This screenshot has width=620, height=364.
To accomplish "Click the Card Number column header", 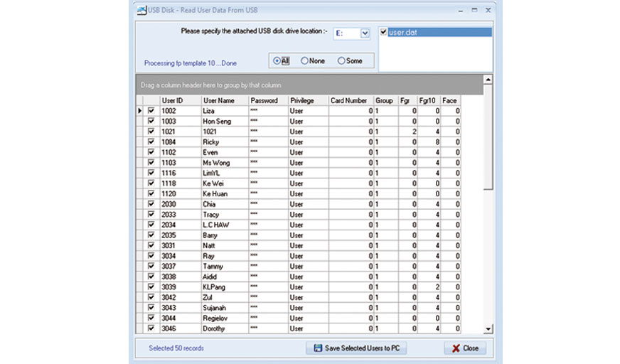I will pyautogui.click(x=351, y=100).
